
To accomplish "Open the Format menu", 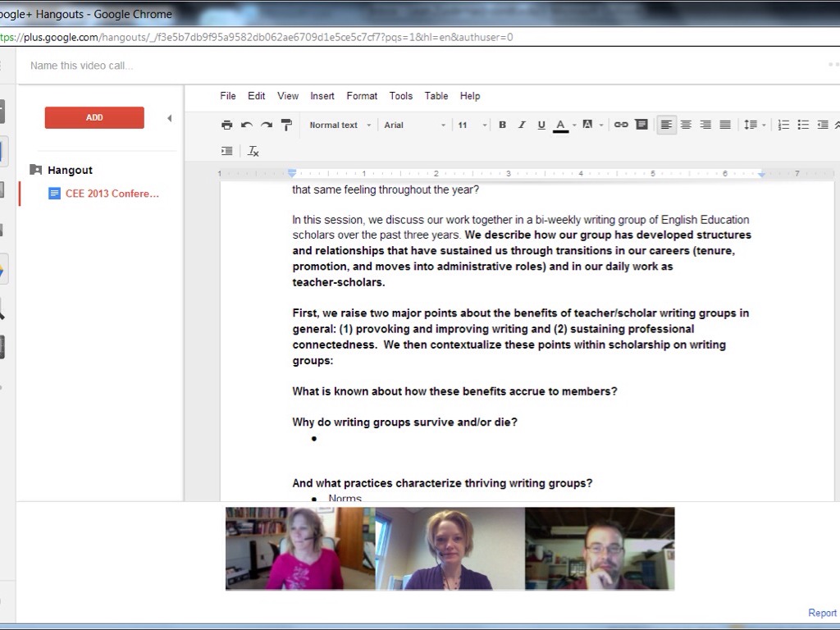I will [x=362, y=96].
